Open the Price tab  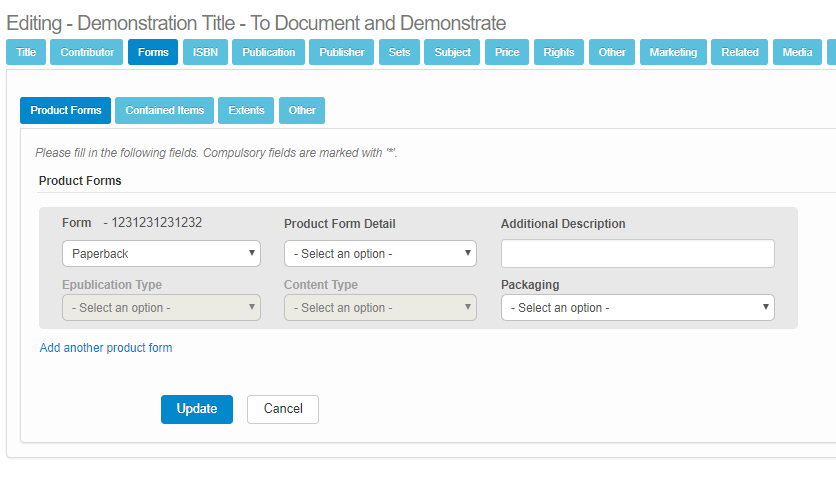(x=507, y=52)
